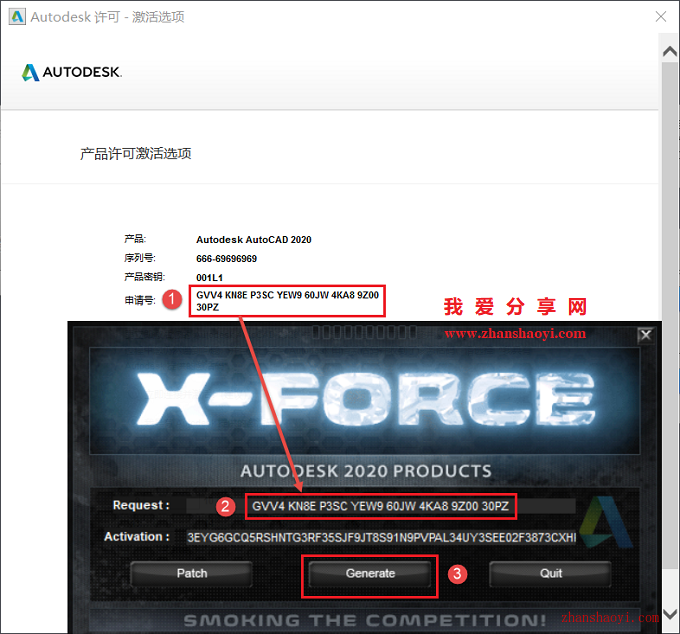Click the 产品密钥 label

[144, 277]
